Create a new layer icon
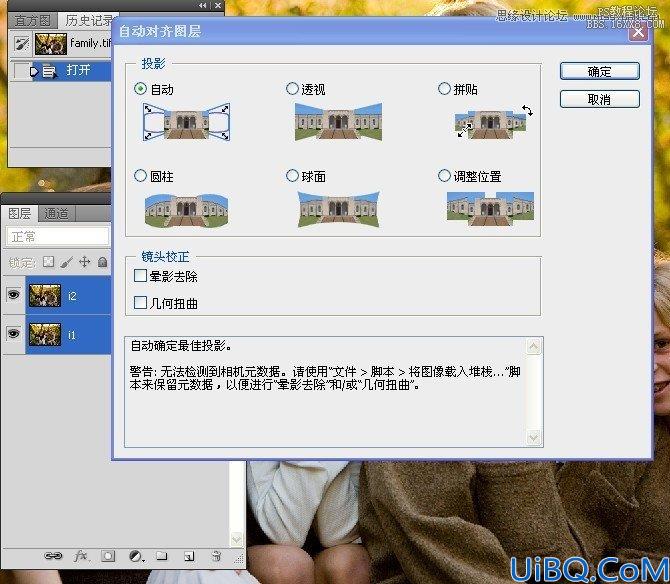The height and width of the screenshot is (584, 670). click(189, 556)
